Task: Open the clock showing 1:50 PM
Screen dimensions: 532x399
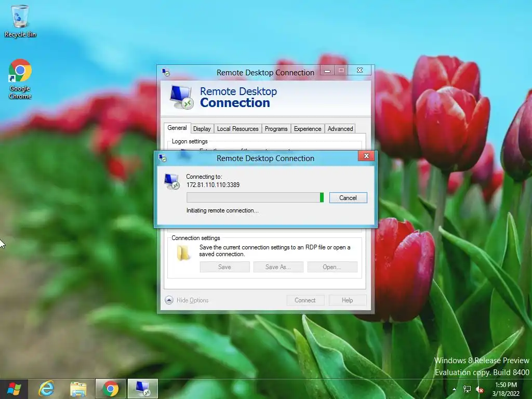Action: 506,385
